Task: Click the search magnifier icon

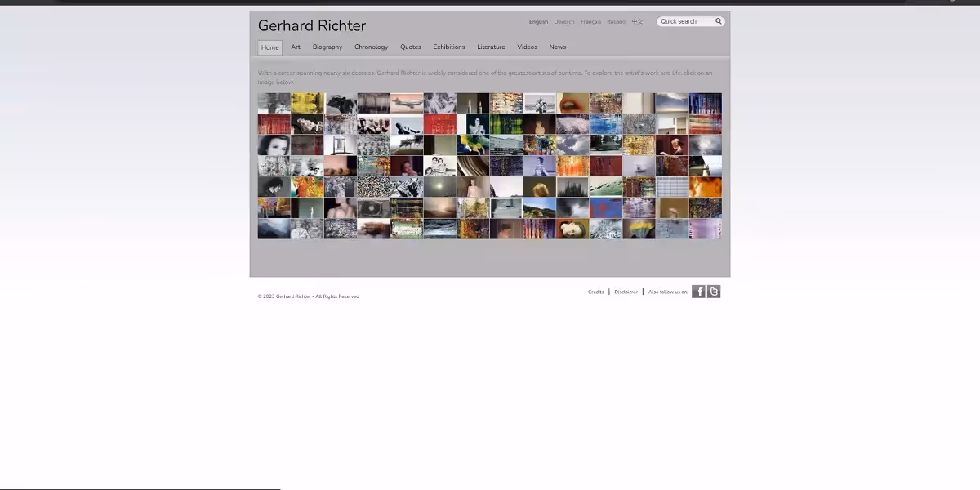Action: pyautogui.click(x=718, y=21)
